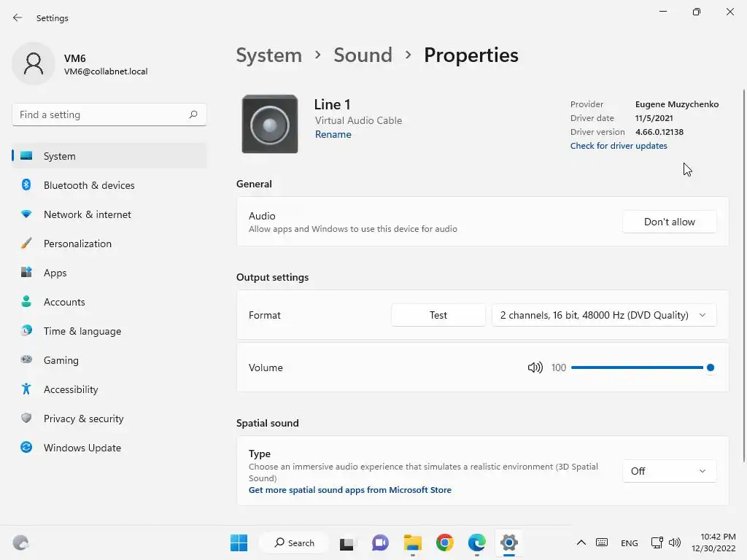Viewport: 747px width, 560px height.
Task: Show hidden system tray icons
Action: pyautogui.click(x=581, y=542)
